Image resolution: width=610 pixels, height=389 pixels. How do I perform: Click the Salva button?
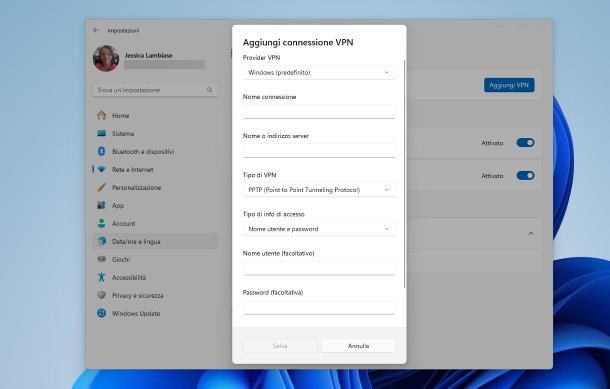pyautogui.click(x=280, y=346)
